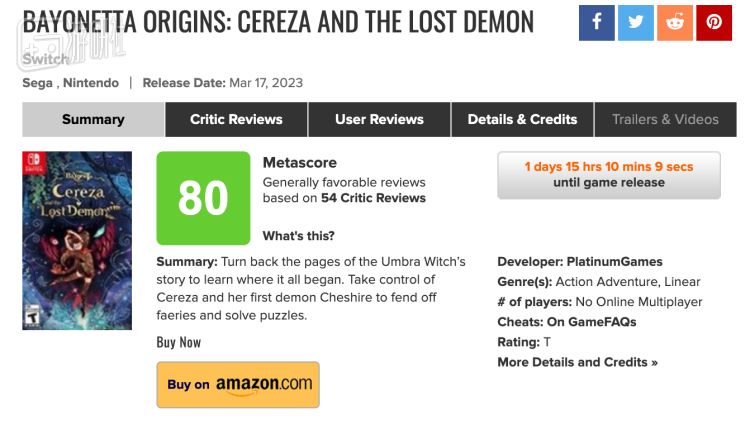
Task: Open the Trailers & Videos tab
Action: point(665,119)
